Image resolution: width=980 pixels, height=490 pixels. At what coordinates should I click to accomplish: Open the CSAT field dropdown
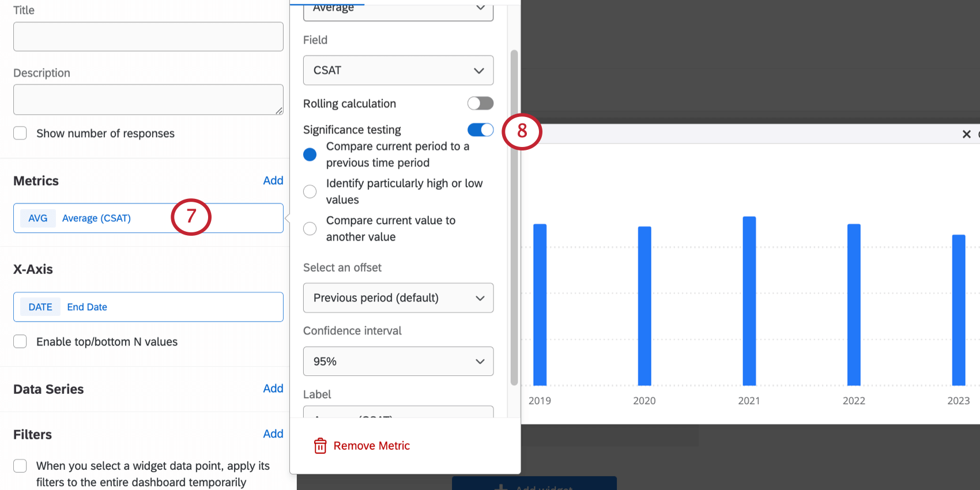tap(398, 70)
